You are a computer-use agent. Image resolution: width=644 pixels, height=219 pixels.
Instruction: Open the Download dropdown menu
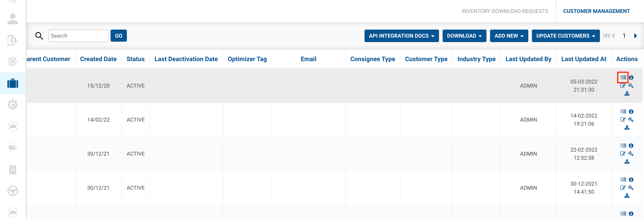tap(464, 36)
